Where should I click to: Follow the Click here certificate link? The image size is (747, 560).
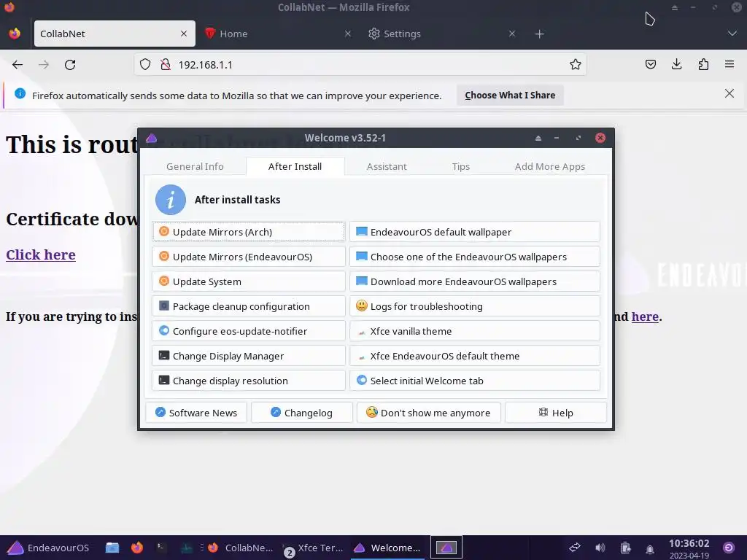[x=41, y=254]
